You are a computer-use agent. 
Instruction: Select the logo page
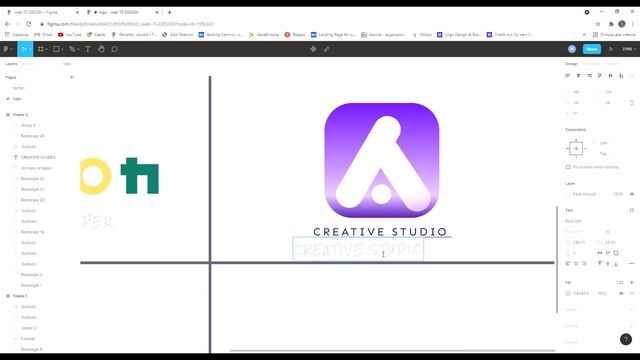(x=17, y=99)
